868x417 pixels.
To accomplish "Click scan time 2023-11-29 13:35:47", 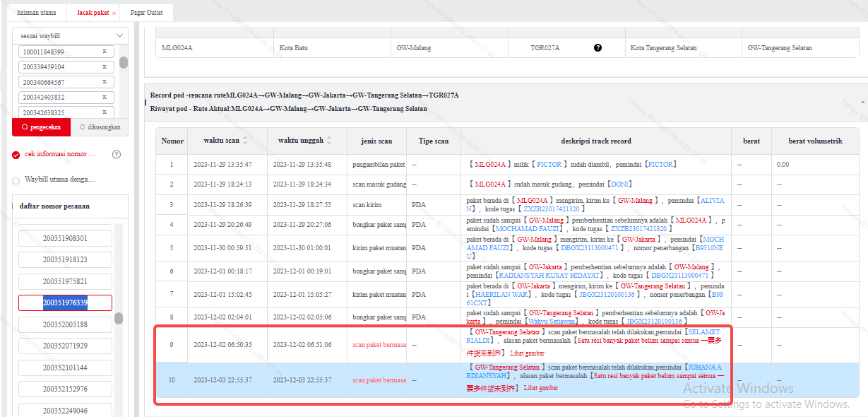I will (x=222, y=165).
